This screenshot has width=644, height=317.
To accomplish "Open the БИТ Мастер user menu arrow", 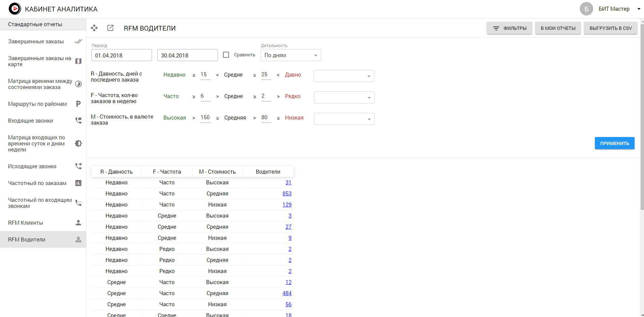I will pos(639,9).
